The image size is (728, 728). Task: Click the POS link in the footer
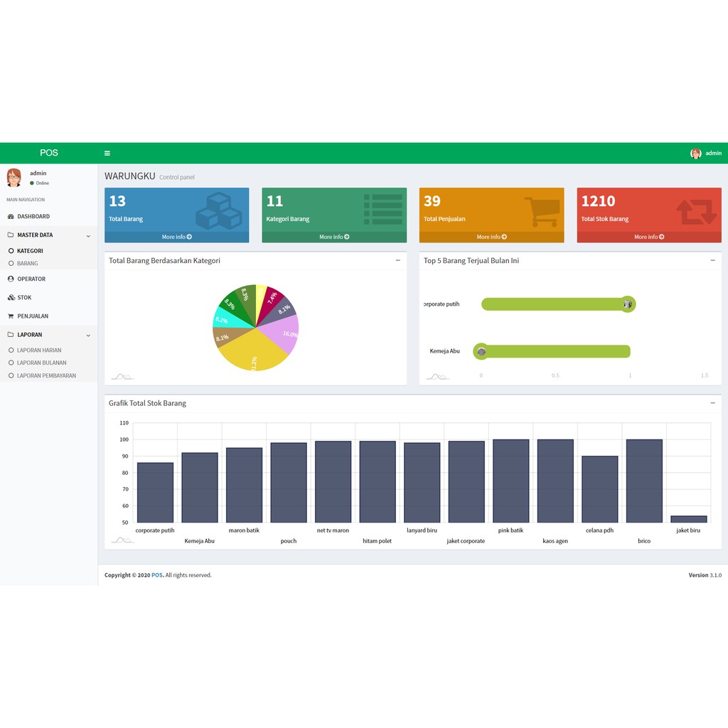(157, 574)
